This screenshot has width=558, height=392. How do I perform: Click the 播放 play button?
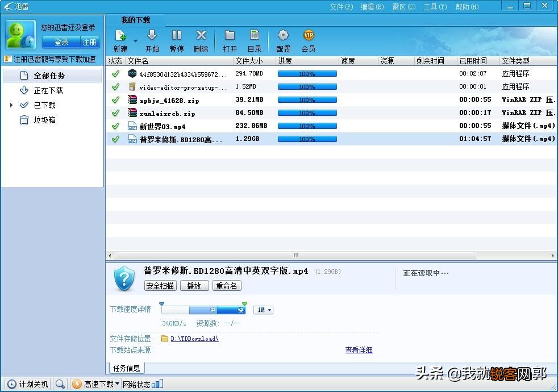coord(194,286)
